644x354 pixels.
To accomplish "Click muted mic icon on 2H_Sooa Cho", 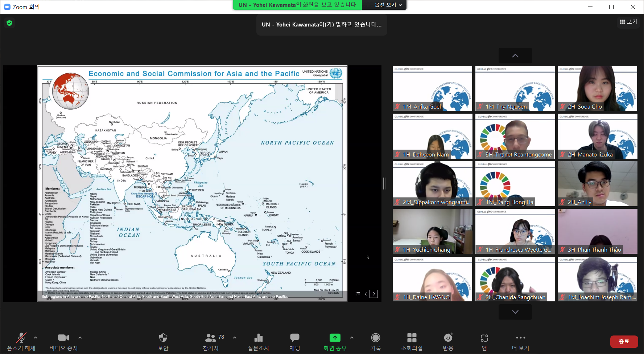I will (562, 107).
